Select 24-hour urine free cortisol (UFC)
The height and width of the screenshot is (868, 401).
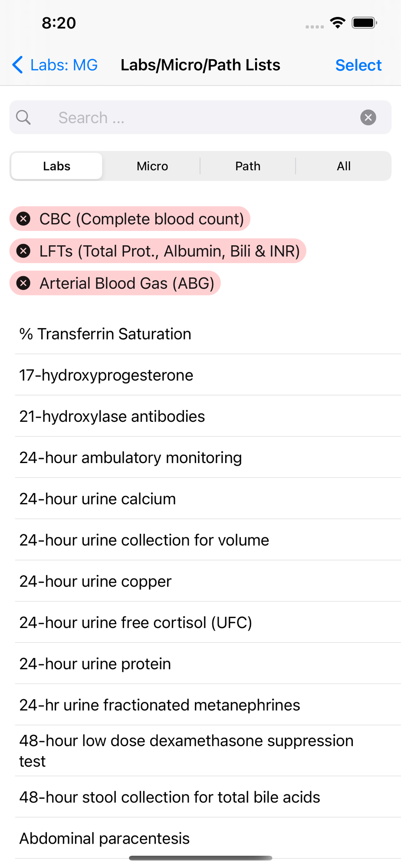tap(135, 622)
